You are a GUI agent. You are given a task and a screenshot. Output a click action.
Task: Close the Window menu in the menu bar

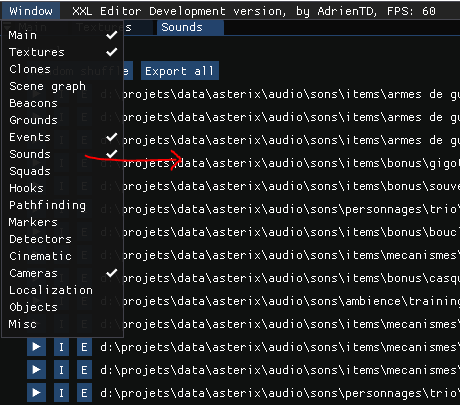(31, 11)
